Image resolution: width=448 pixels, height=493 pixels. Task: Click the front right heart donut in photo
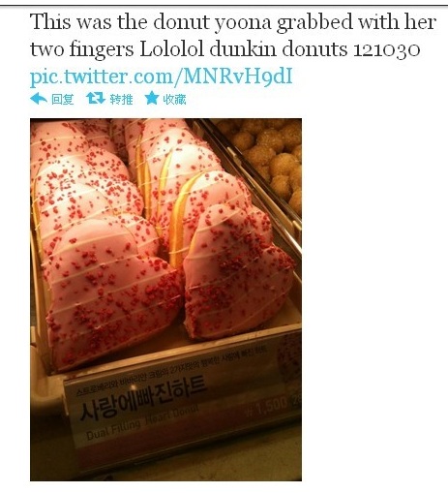click(x=237, y=271)
